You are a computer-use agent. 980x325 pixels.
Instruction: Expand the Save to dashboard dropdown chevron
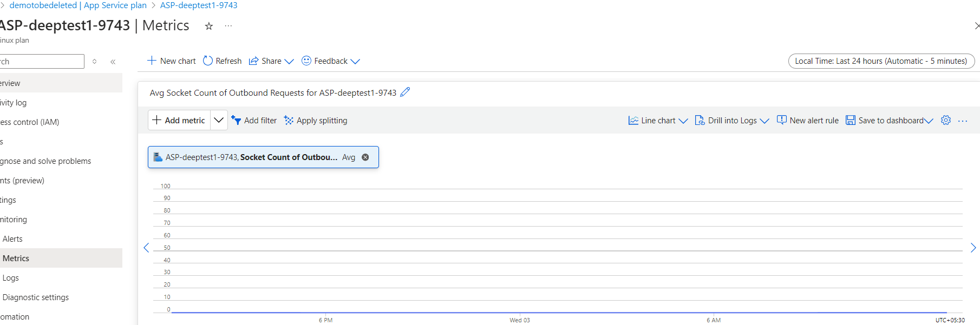930,120
